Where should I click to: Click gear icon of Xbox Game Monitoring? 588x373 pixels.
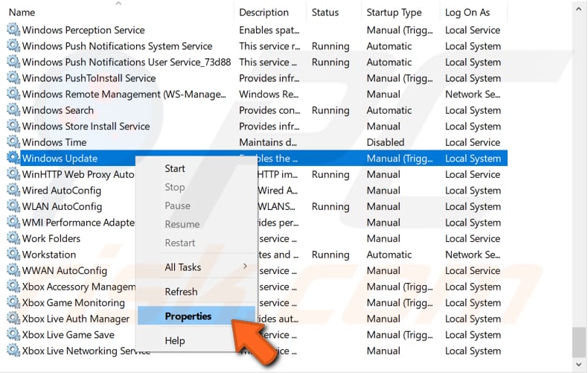click(x=13, y=302)
